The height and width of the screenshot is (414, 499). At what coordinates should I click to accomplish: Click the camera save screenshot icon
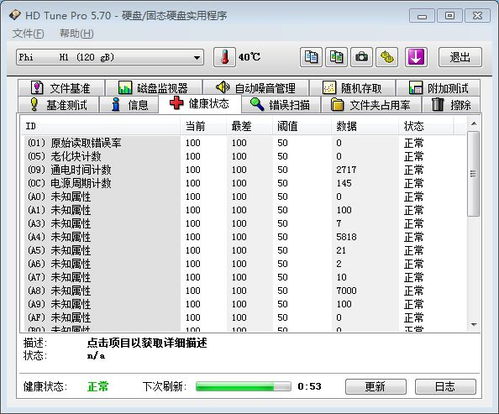[x=362, y=57]
